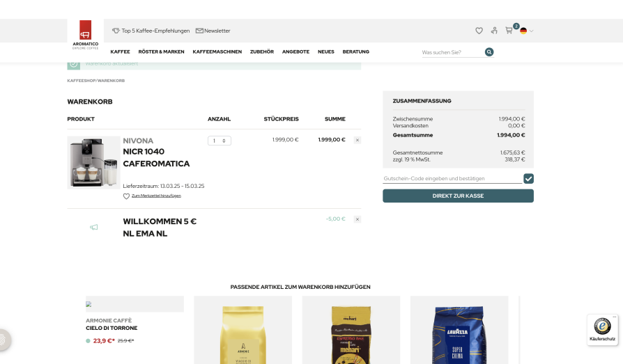Click the Lieferzeitraum delivery date text
Screen dimensions: 623x364
(x=163, y=186)
